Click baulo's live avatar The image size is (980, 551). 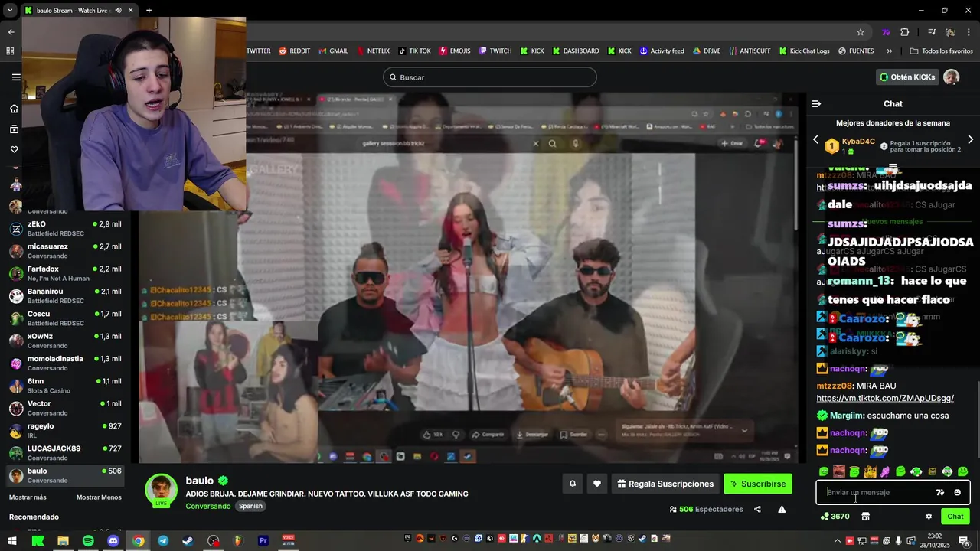tap(162, 491)
